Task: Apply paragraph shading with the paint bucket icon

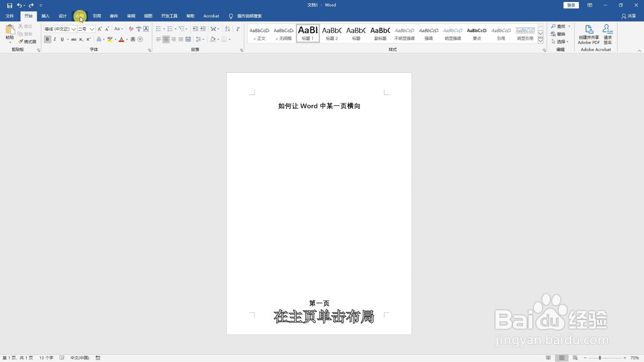Action: tap(213, 39)
